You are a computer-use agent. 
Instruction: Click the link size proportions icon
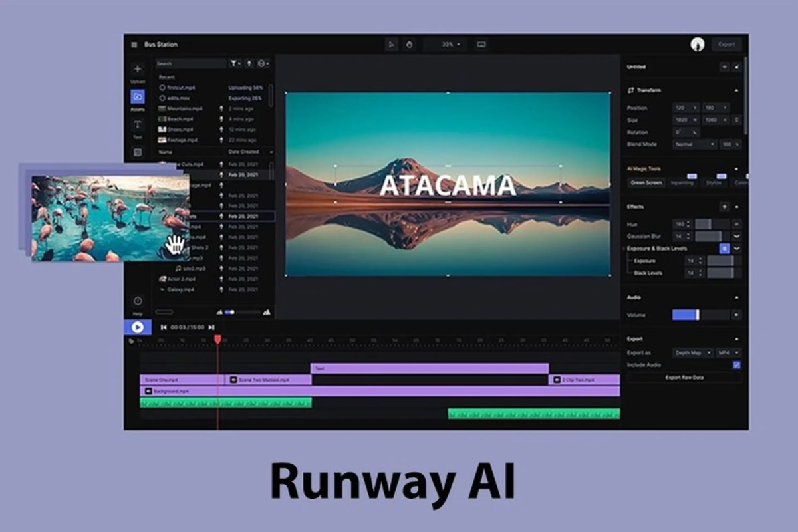(x=736, y=120)
